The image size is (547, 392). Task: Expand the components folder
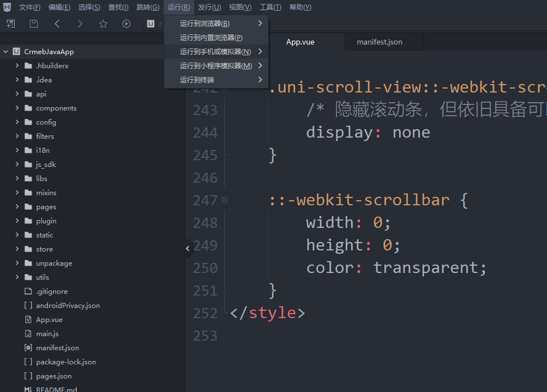(x=17, y=108)
